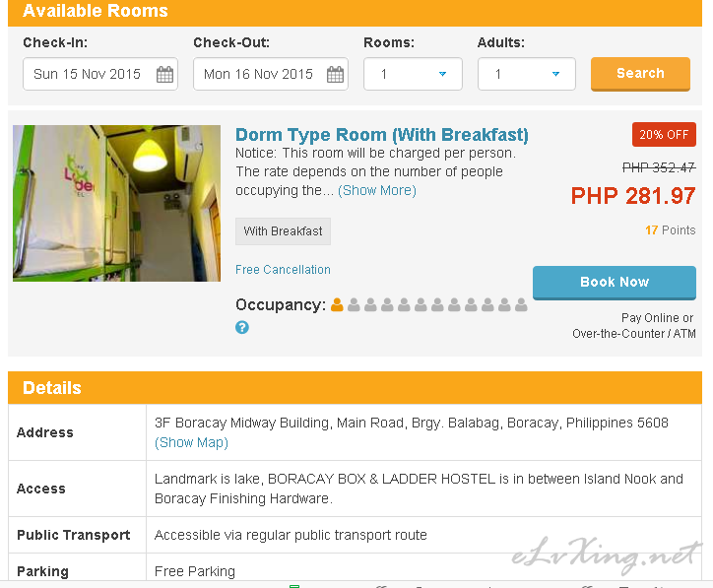The height and width of the screenshot is (588, 713).
Task: Open Dorm Type Room title link
Action: (x=382, y=135)
